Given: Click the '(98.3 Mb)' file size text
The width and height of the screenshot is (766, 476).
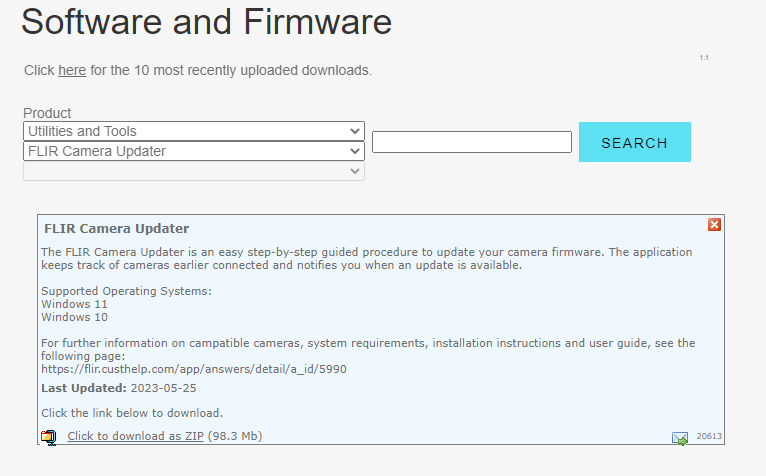Looking at the screenshot, I should tap(235, 436).
